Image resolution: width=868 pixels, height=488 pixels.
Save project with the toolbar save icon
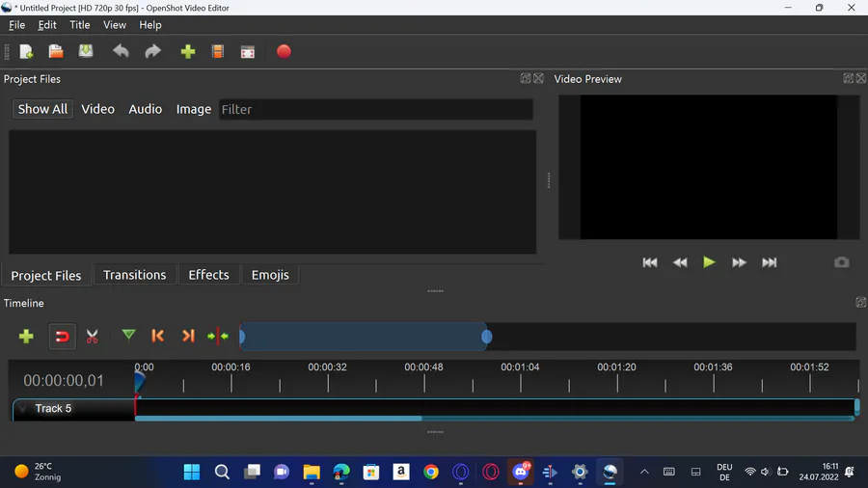coord(86,51)
